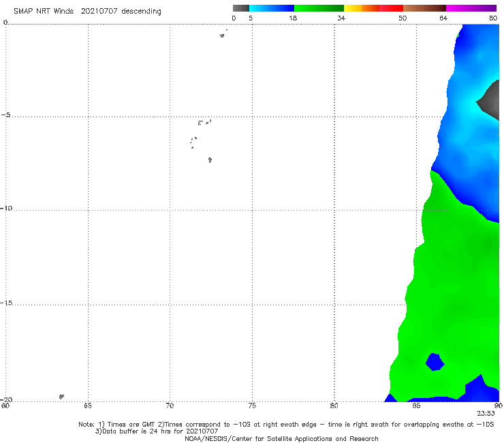Screen dimensions: 504x443
Task: Click the longitude label '75' on the axis
Action: (x=252, y=406)
